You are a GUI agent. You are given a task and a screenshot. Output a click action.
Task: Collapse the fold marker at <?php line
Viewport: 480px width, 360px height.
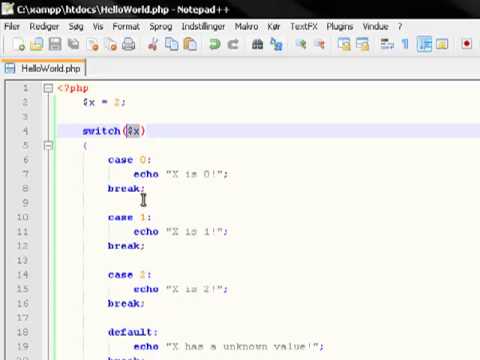(x=48, y=88)
